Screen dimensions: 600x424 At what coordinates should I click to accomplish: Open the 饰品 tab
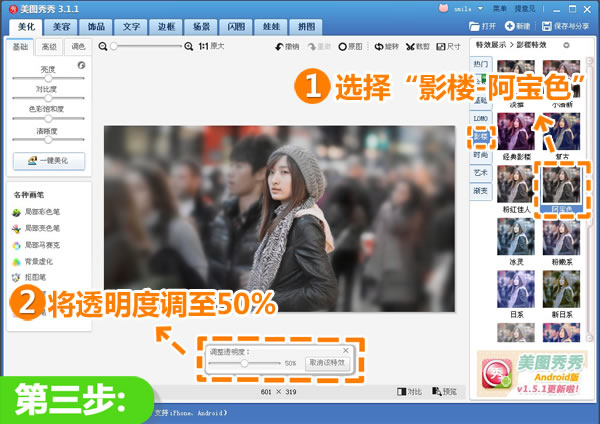pyautogui.click(x=96, y=27)
